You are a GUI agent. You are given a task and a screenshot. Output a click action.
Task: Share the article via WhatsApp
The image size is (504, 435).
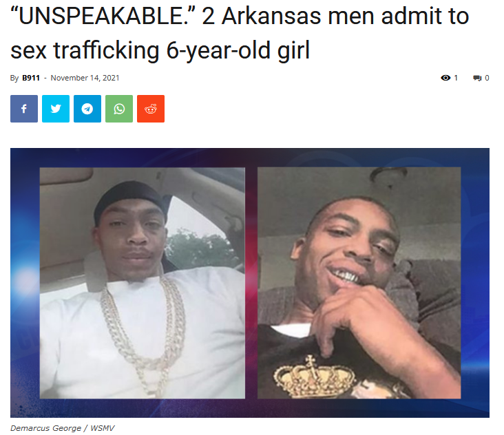click(119, 109)
